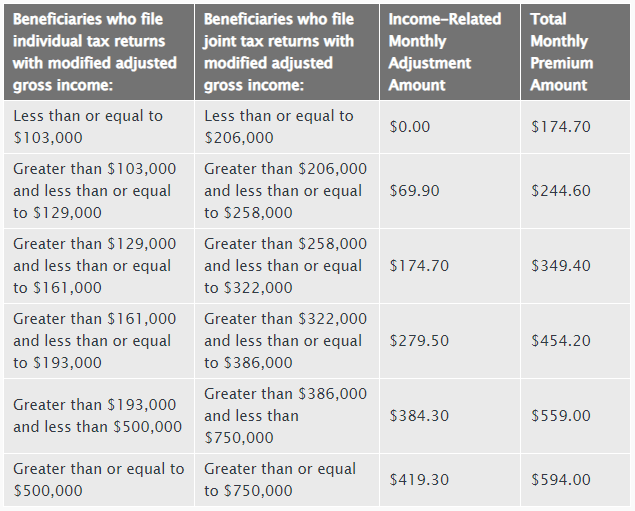The width and height of the screenshot is (635, 511).
Task: Click the individual 'Less than or equal to $103,000' cell
Action: (99, 127)
